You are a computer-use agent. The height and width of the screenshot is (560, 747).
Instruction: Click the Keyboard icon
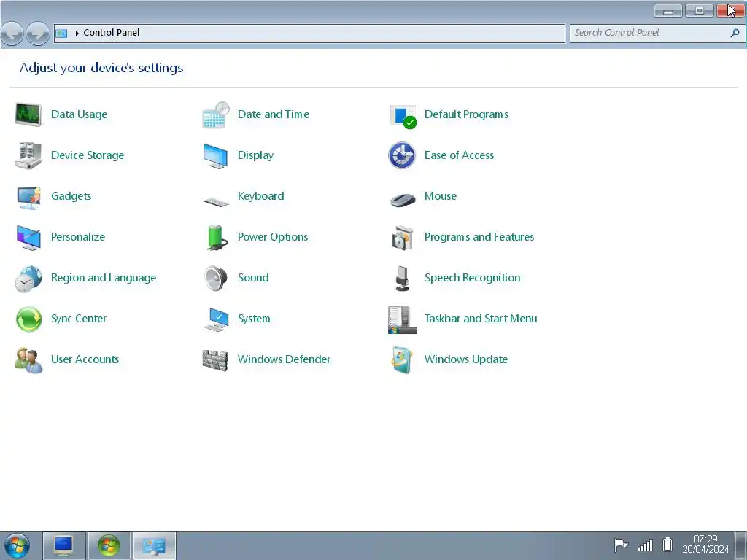coord(215,201)
